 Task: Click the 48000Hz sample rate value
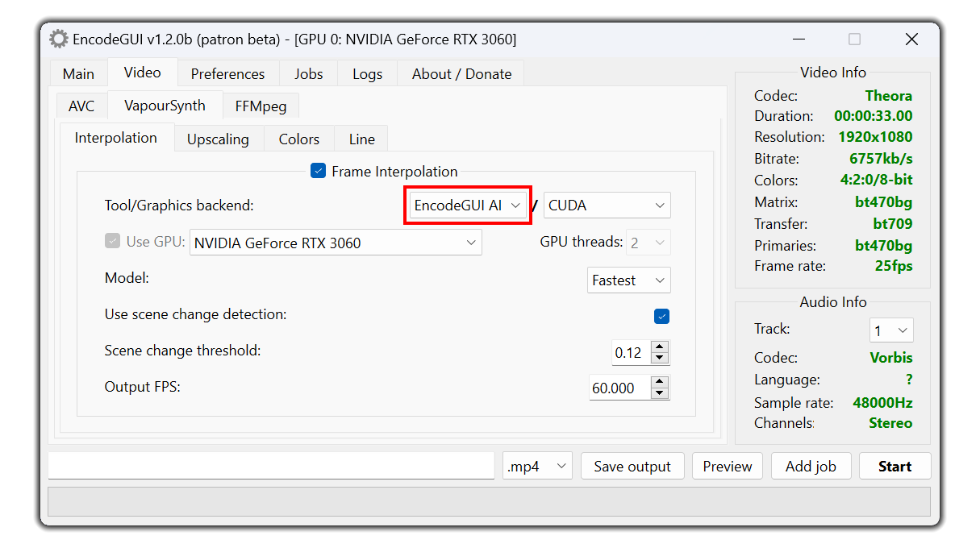[882, 402]
